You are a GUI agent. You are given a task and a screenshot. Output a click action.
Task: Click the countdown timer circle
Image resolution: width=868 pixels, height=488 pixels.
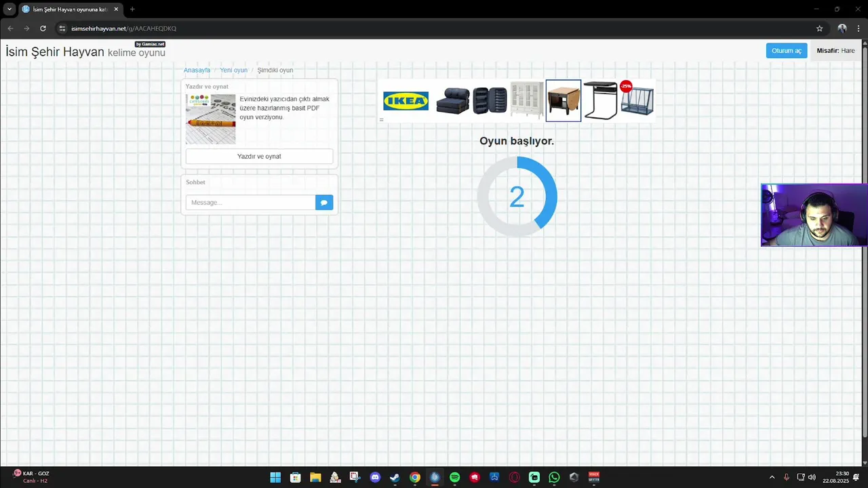click(517, 197)
